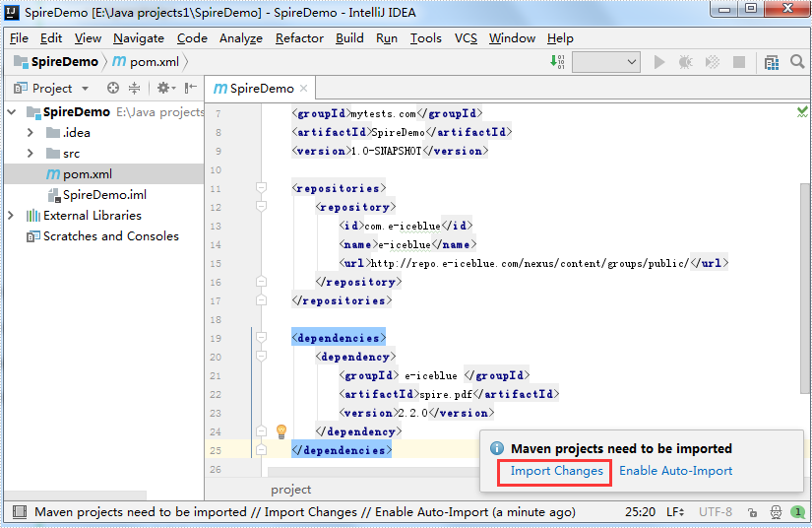812x528 pixels.
Task: Collapse the repository tag fold on line 12
Action: 262,206
